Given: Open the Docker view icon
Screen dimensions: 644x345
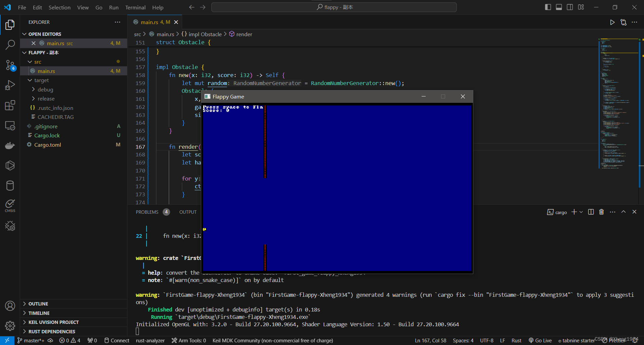Looking at the screenshot, I should pos(10,145).
